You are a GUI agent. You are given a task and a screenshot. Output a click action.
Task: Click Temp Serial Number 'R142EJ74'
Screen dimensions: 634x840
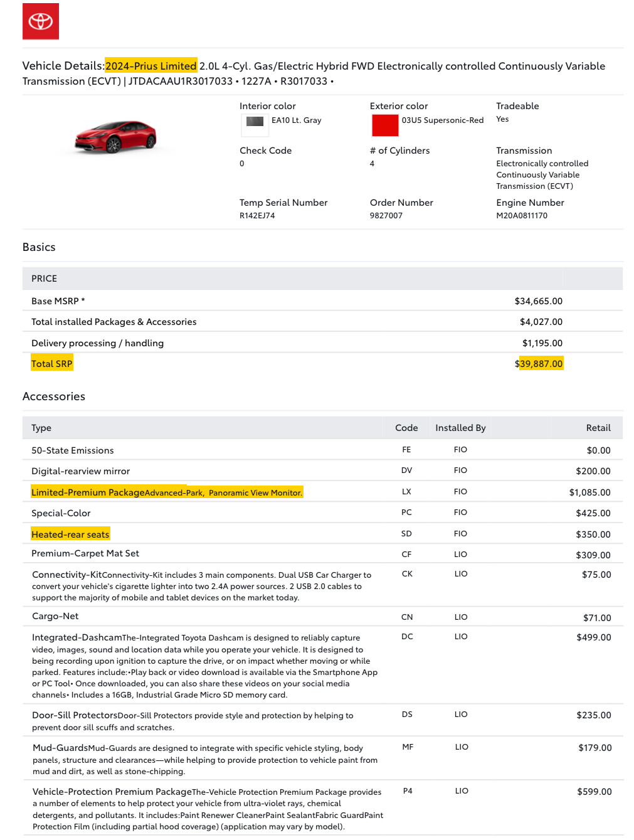pyautogui.click(x=257, y=215)
